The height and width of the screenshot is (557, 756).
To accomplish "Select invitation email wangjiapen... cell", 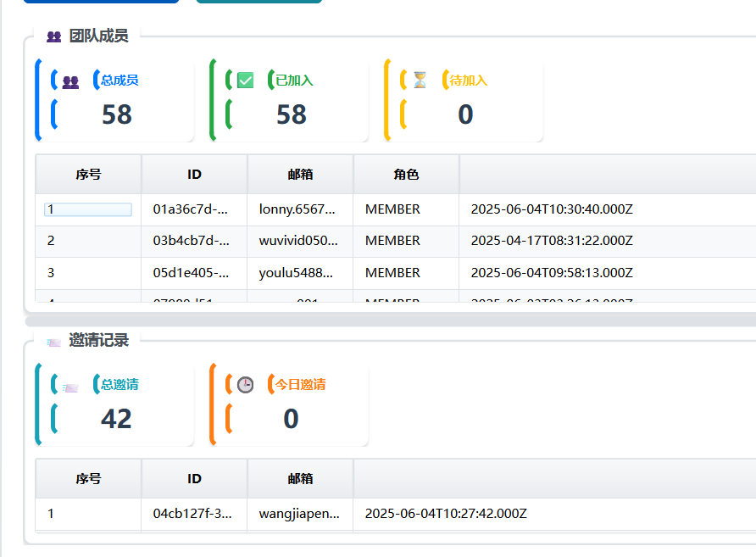I will click(x=300, y=514).
